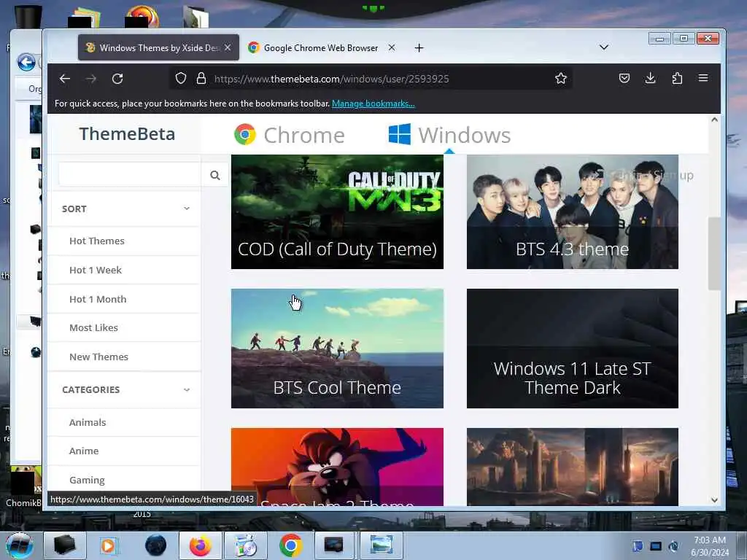Select the Chrome themes section

pos(290,135)
